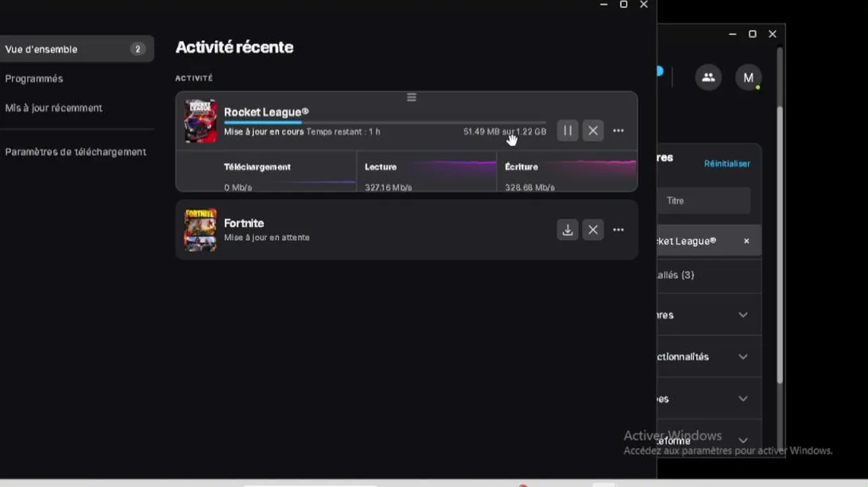Select the installed (3) filter row
This screenshot has height=487, width=868.
coord(709,275)
